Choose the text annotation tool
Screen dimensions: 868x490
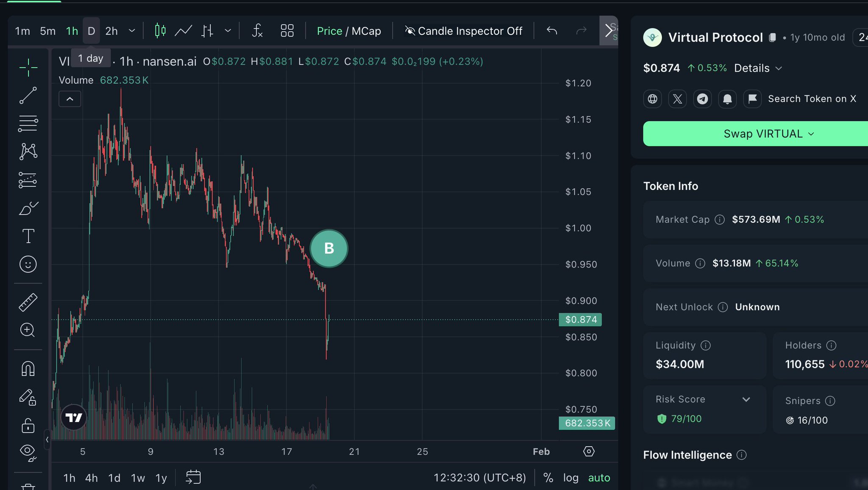click(28, 236)
